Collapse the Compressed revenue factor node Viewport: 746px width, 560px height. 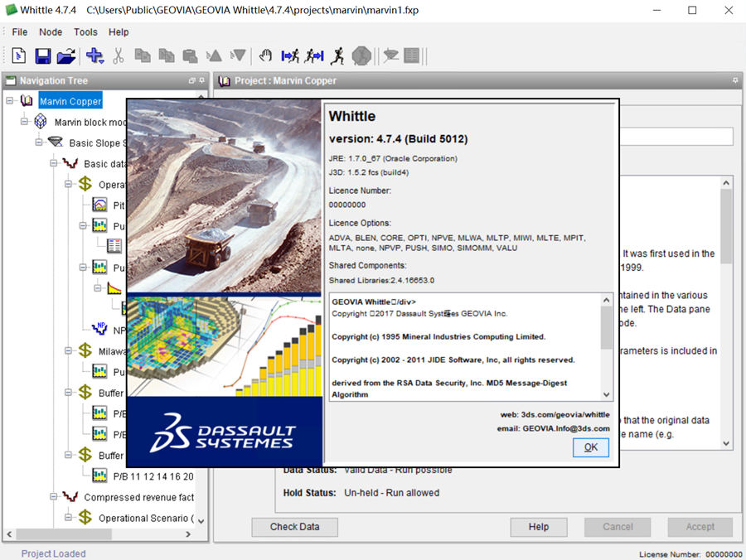pyautogui.click(x=55, y=497)
